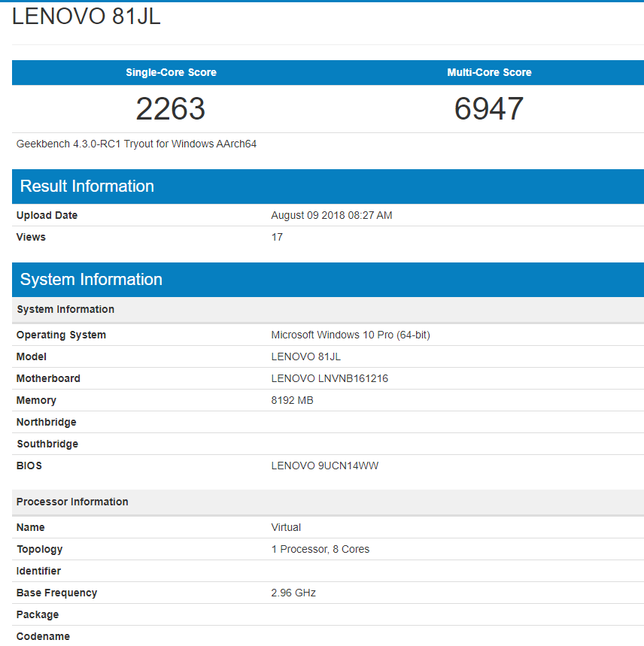Click the gray System Information subheader

(65, 309)
